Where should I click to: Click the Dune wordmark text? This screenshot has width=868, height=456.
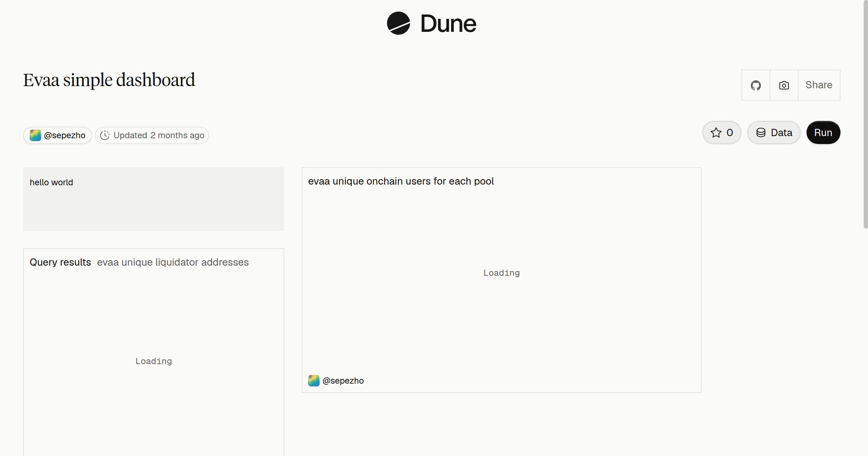pos(448,24)
